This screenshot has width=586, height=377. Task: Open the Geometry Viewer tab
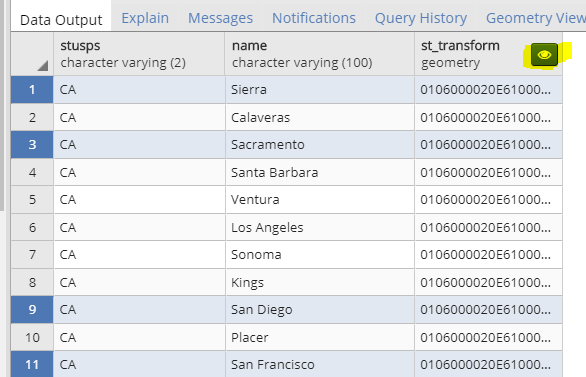pos(536,18)
